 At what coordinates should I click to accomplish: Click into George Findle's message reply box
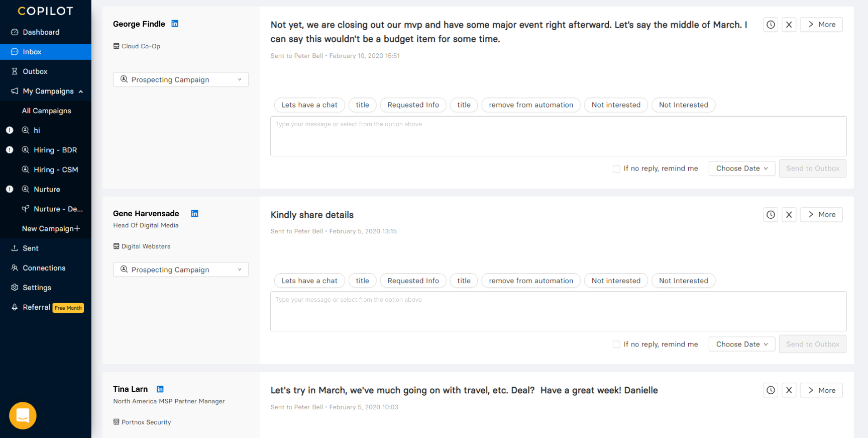(x=558, y=136)
